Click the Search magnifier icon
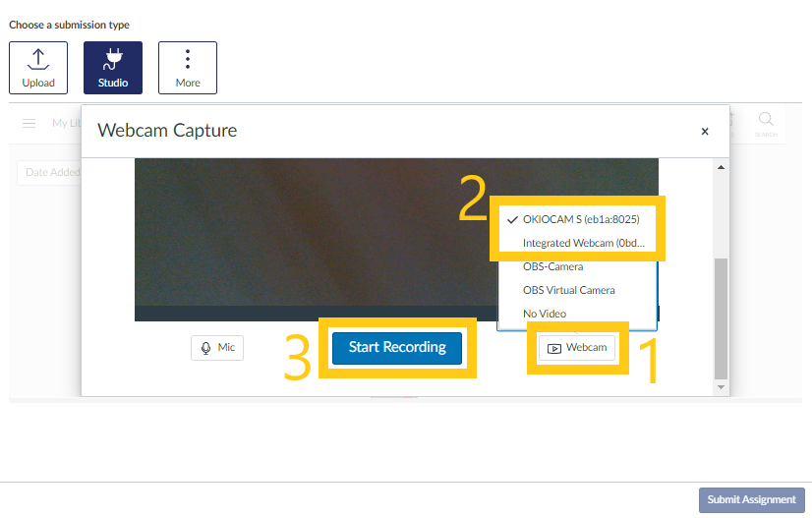812x518 pixels. 766,121
